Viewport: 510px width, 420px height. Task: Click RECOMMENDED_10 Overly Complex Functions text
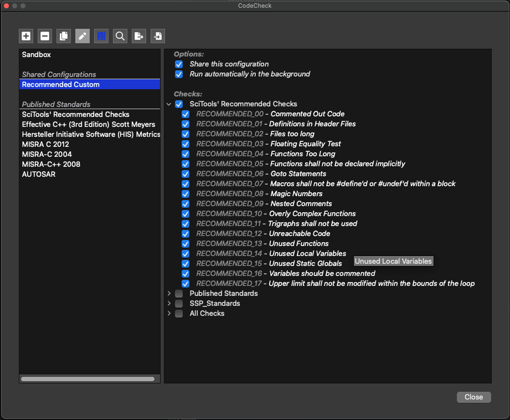tap(276, 214)
